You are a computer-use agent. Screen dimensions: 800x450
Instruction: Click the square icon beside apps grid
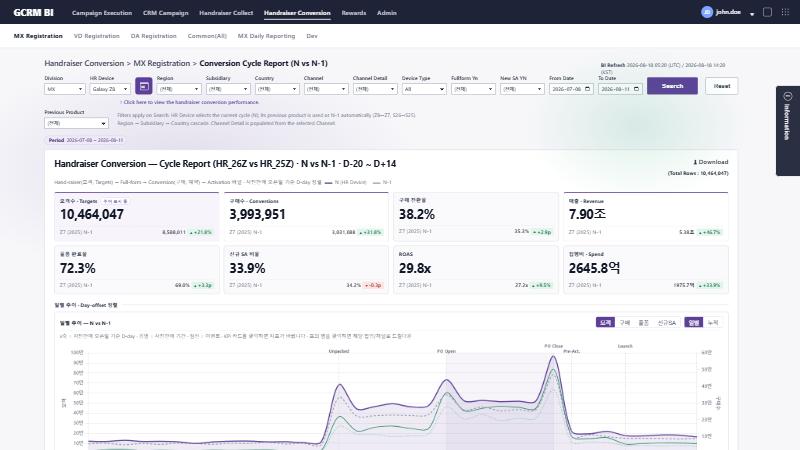click(x=767, y=12)
